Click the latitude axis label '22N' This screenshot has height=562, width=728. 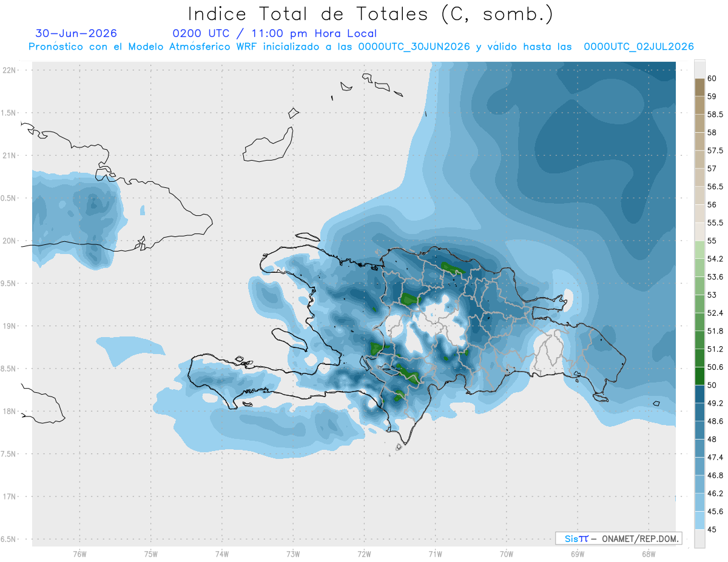click(x=10, y=70)
